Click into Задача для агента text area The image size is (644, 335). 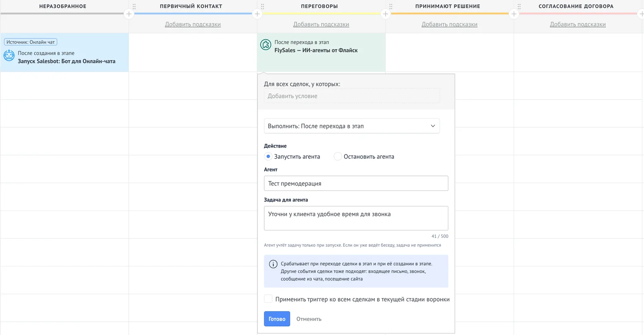tap(356, 218)
